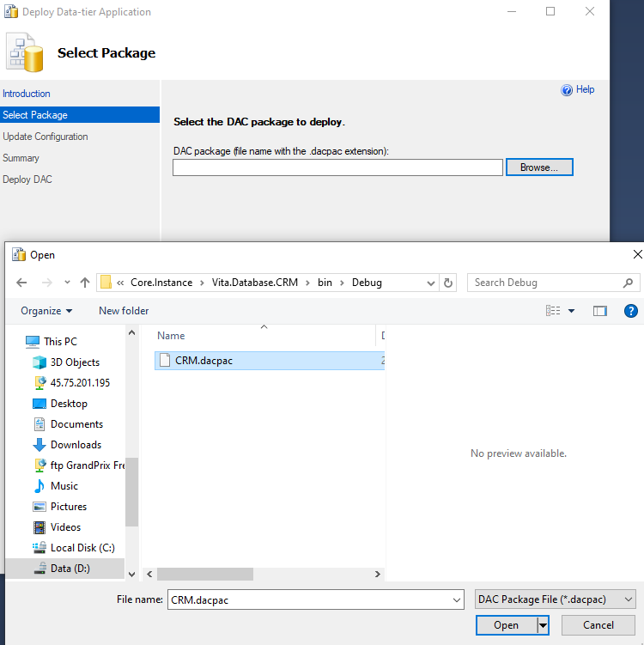Open Downloads folder in sidebar
This screenshot has height=645, width=644.
point(76,445)
